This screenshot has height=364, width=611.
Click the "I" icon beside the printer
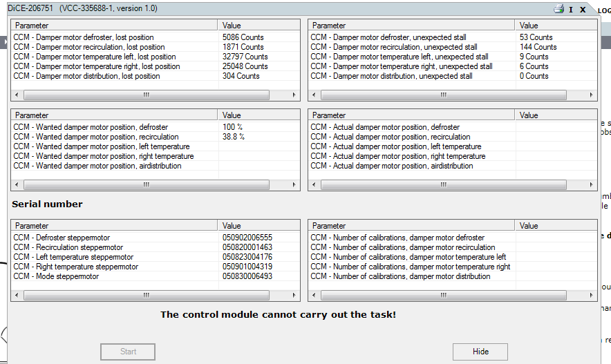571,10
